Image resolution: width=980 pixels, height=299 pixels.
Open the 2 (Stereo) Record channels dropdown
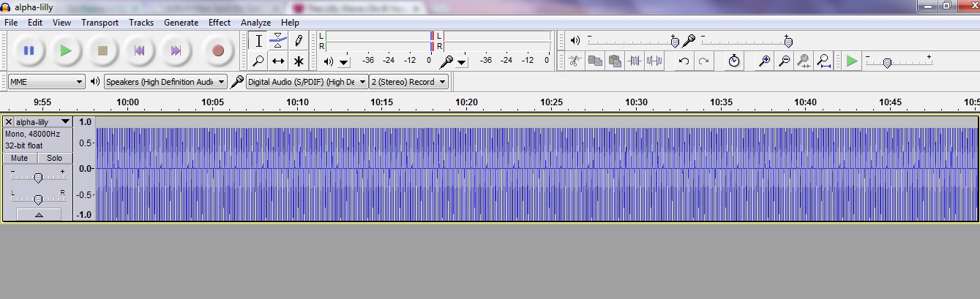point(408,82)
